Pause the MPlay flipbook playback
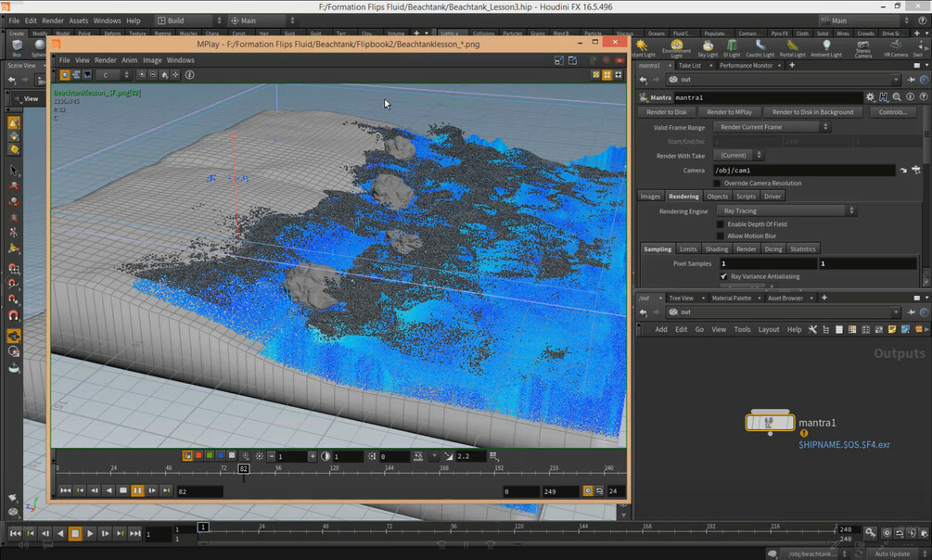The width and height of the screenshot is (932, 560). coord(137,490)
